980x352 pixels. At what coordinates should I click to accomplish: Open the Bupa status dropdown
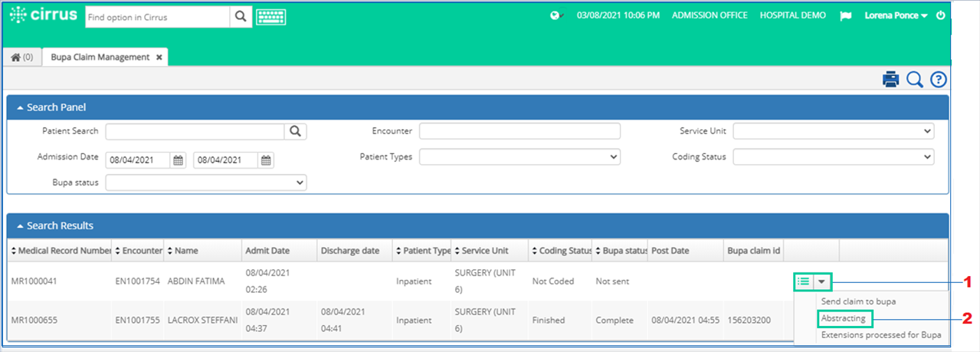point(206,183)
